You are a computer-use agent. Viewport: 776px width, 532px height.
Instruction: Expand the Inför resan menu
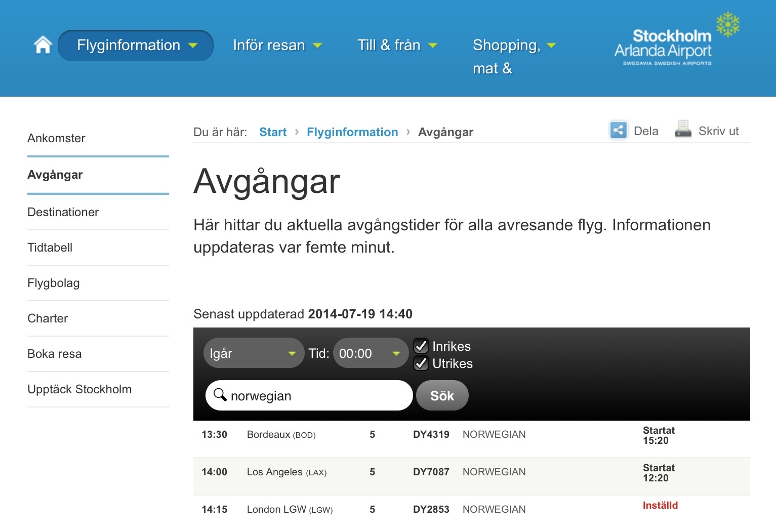(277, 46)
